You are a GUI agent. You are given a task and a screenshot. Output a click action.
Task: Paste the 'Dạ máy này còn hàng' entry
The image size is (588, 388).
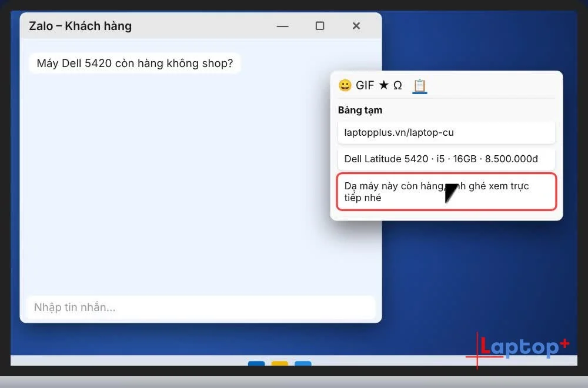pyautogui.click(x=446, y=192)
